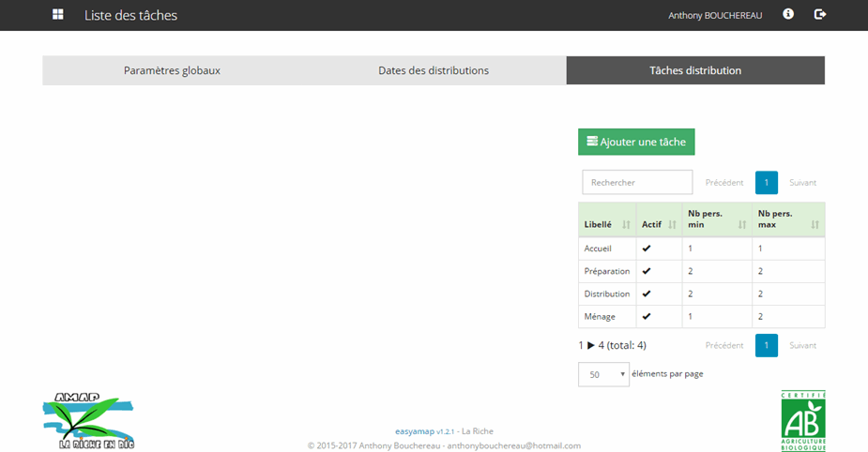This screenshot has height=452, width=868.
Task: Open the Dates des distributions tab
Action: tap(434, 70)
